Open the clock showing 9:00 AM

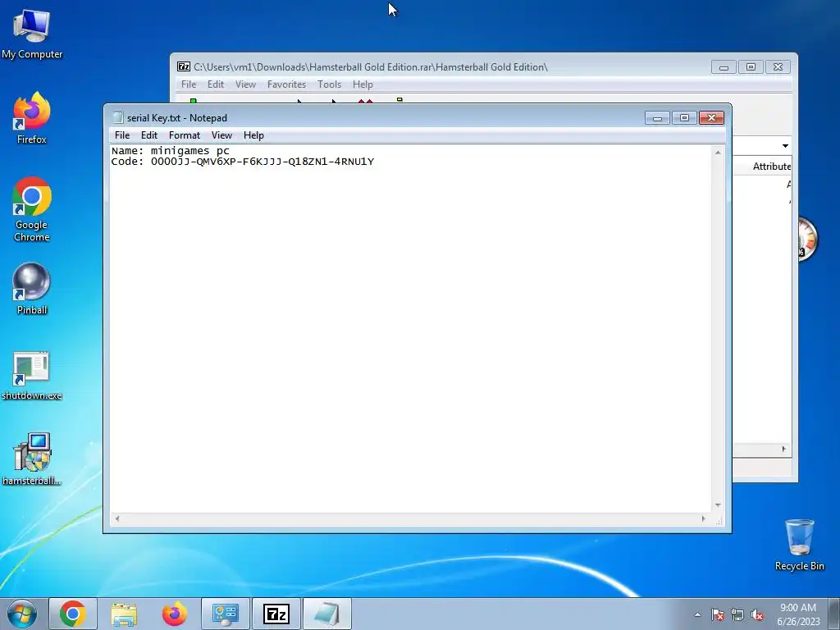click(x=798, y=614)
